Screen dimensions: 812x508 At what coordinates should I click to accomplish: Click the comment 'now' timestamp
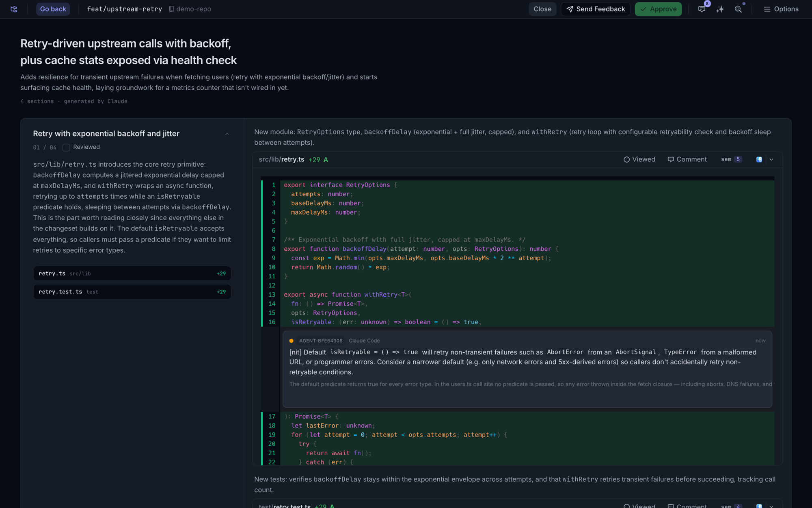760,341
